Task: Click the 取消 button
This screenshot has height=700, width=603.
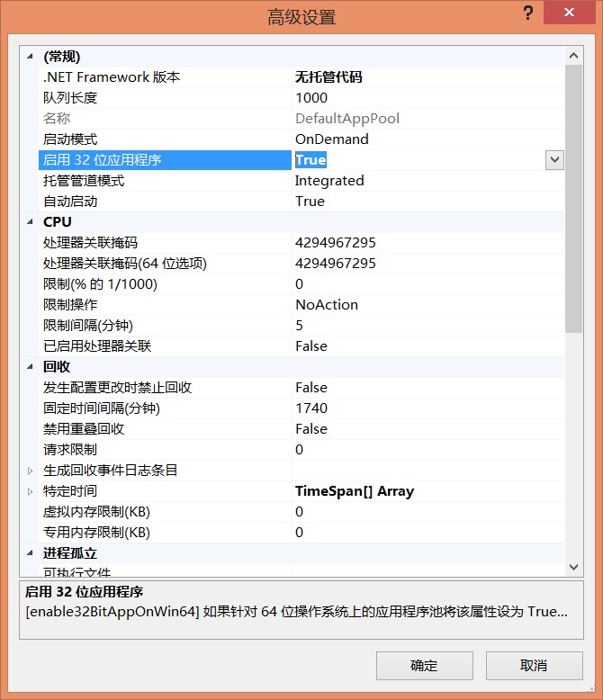Action: pyautogui.click(x=534, y=666)
